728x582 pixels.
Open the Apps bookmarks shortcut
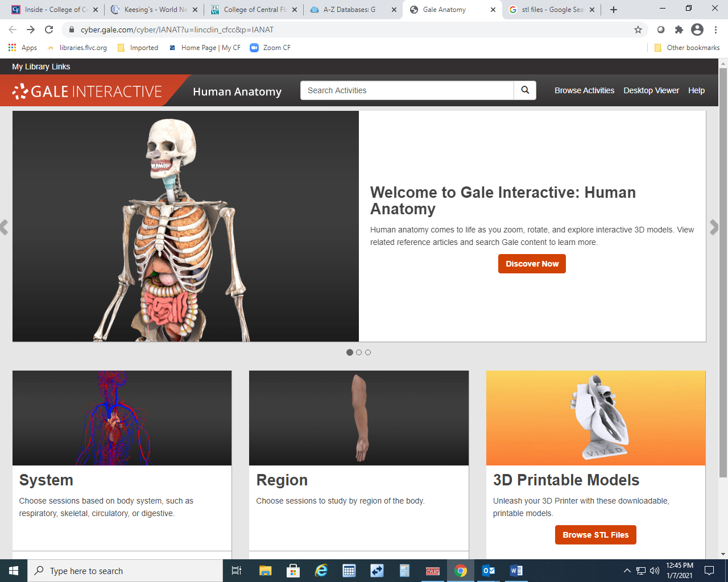click(23, 48)
